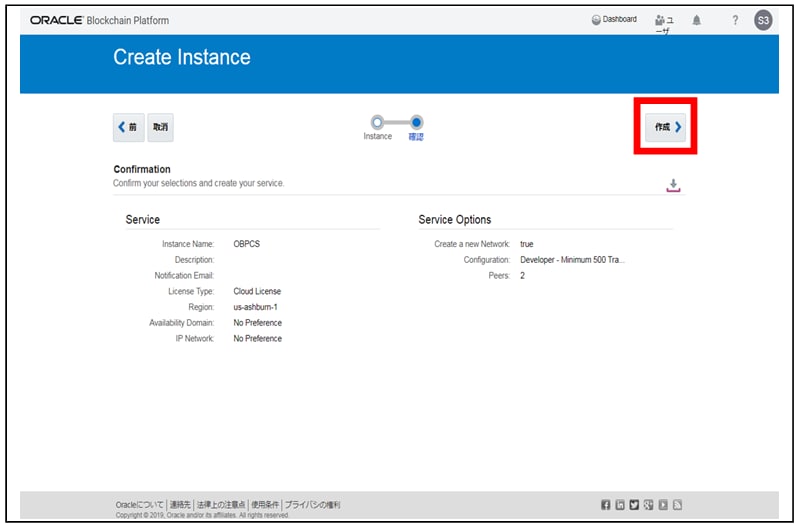Click the Twitter icon in the footer
The image size is (799, 530).
click(634, 505)
